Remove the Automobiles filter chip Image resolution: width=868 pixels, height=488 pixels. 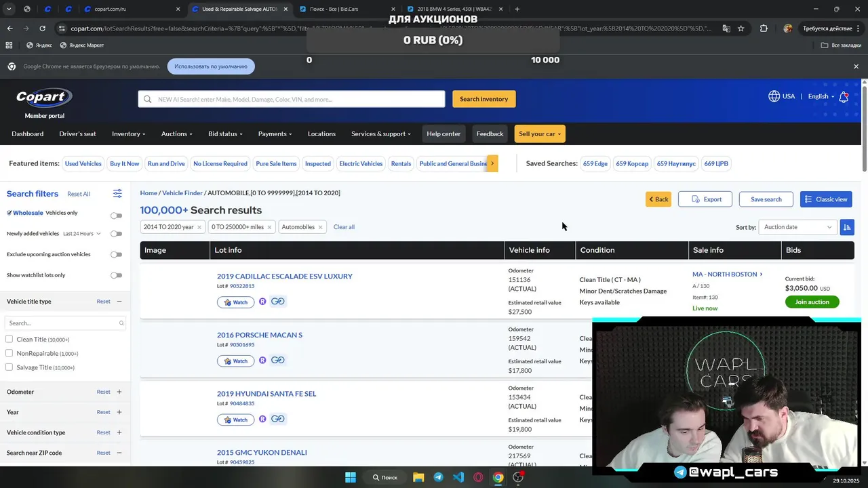[x=320, y=227]
